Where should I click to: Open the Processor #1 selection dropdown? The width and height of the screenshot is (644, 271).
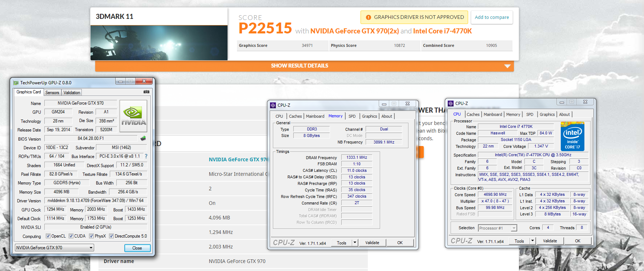pos(498,228)
